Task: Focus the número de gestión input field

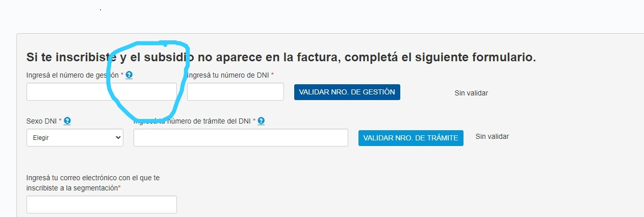Action: click(101, 92)
